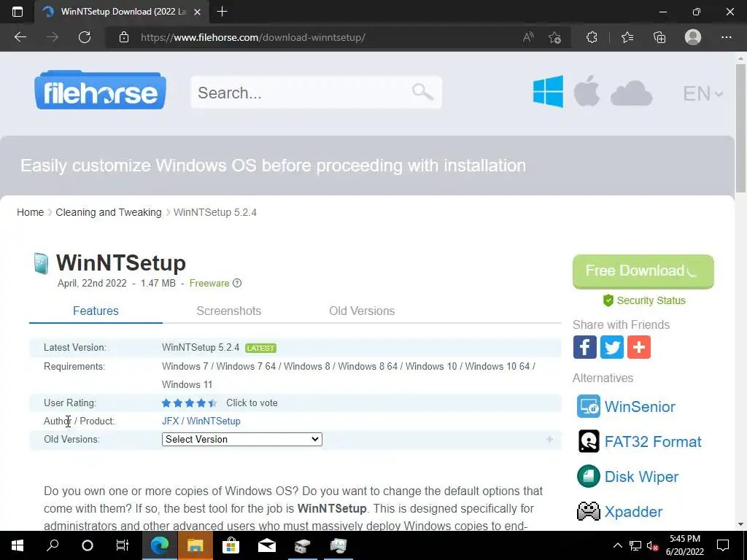Switch to the Old Versions tab
747x560 pixels.
tap(362, 311)
